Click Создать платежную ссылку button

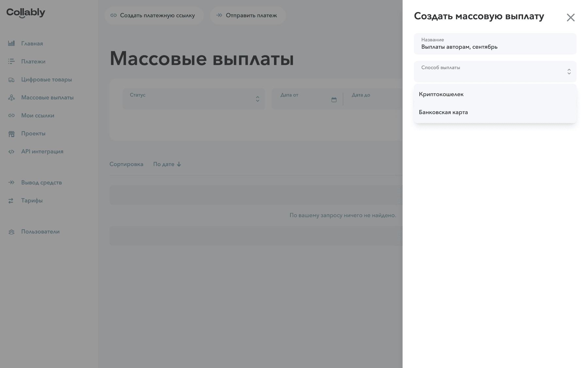coord(154,15)
